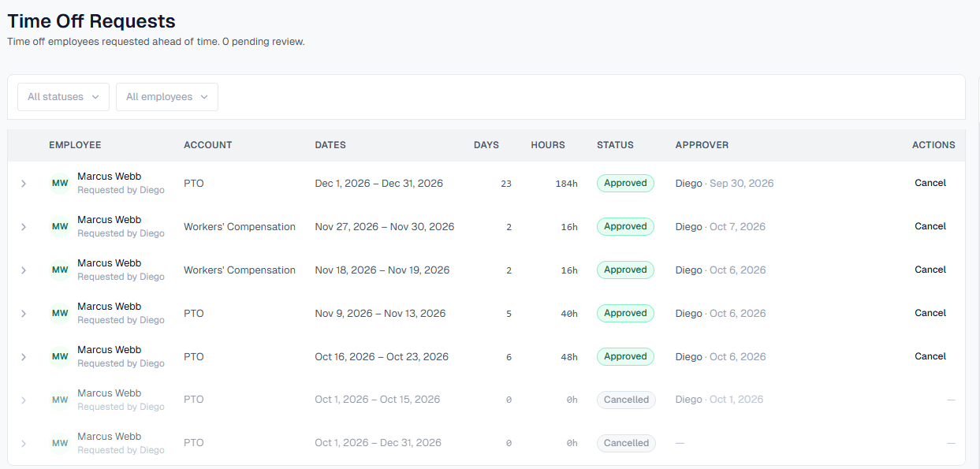Open the All employees filter dropdown
The height and width of the screenshot is (469, 980).
click(x=167, y=97)
